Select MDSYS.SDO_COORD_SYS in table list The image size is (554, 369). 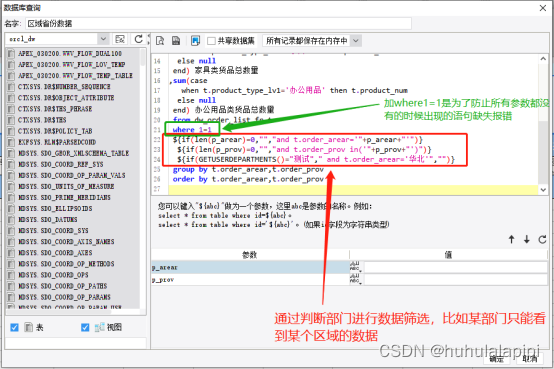point(53,231)
